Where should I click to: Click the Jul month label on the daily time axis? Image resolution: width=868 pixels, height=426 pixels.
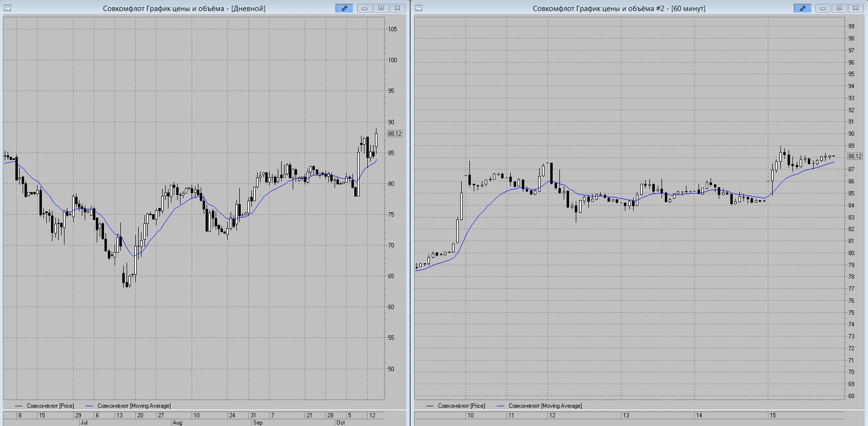84,423
